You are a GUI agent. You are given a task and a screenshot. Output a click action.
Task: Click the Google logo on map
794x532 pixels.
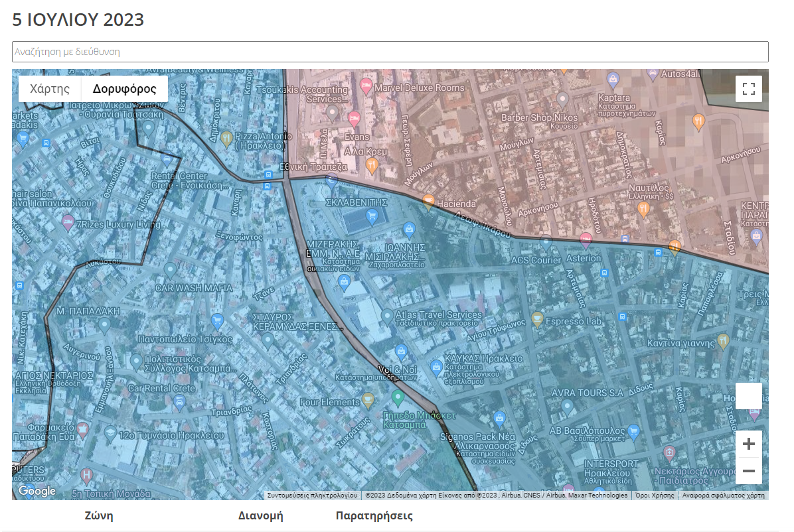(37, 491)
